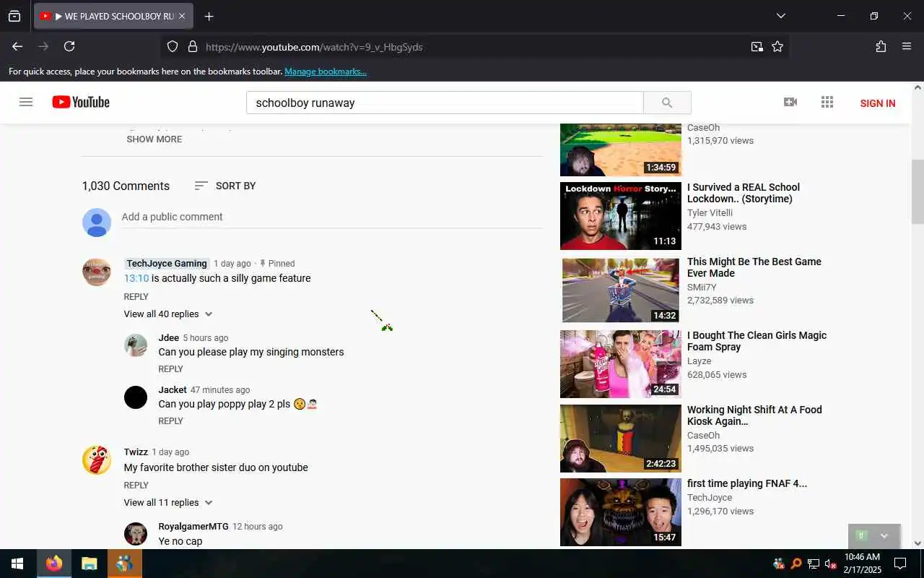Click Twizz's avatar picture

pos(97,460)
